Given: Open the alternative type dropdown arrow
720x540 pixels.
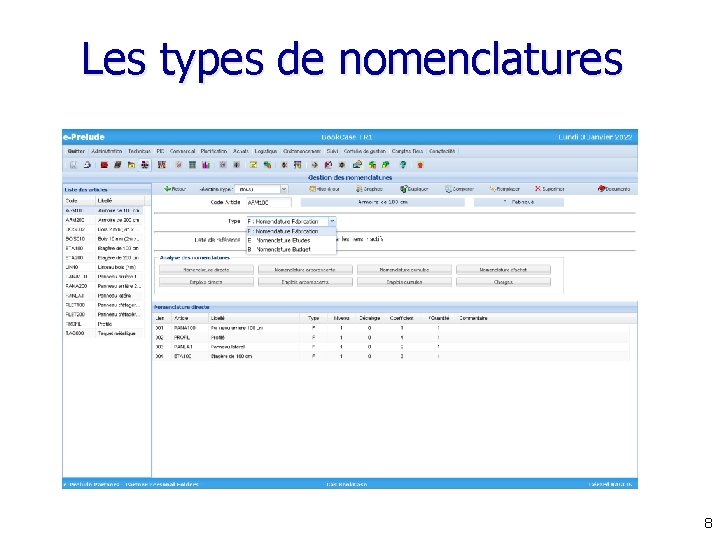Looking at the screenshot, I should 284,189.
